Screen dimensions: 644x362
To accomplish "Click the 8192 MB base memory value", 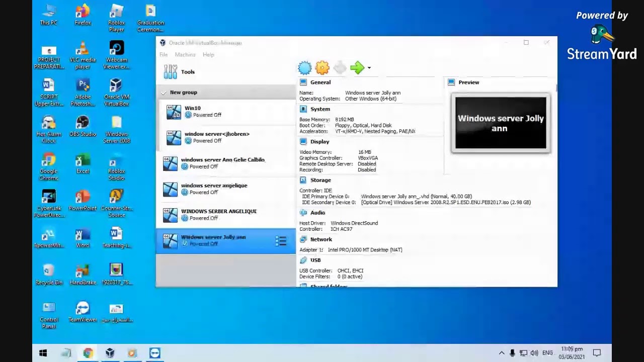I will 345,120.
